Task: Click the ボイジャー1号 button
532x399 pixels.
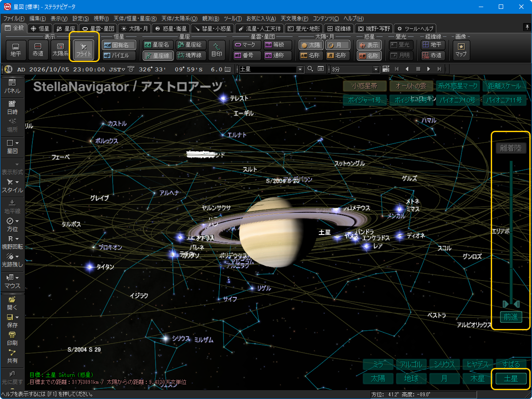Action: tap(364, 100)
